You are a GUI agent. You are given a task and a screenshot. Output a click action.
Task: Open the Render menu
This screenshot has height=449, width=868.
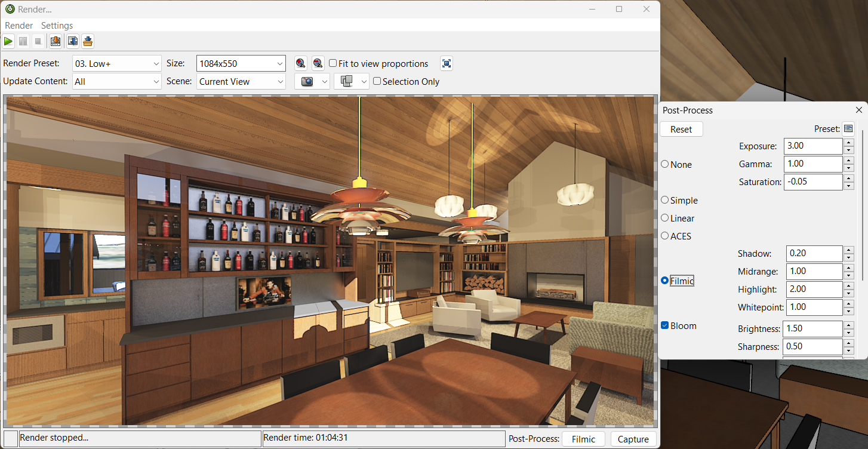(19, 25)
